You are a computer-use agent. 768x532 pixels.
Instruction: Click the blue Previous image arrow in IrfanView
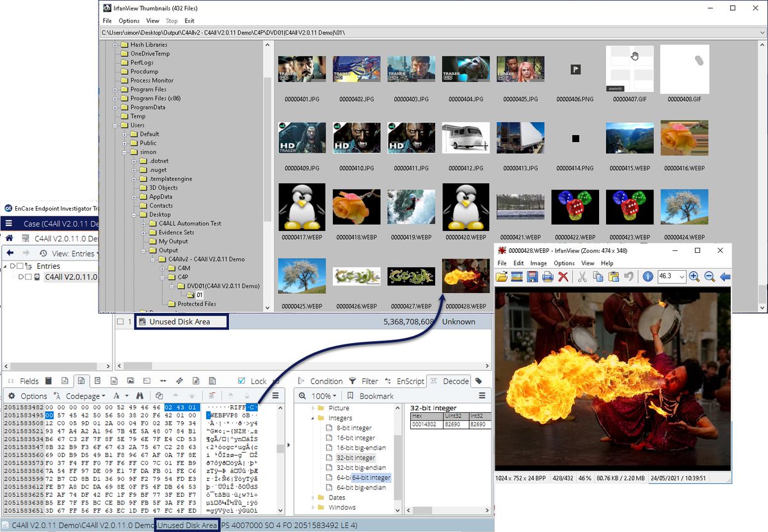point(725,277)
